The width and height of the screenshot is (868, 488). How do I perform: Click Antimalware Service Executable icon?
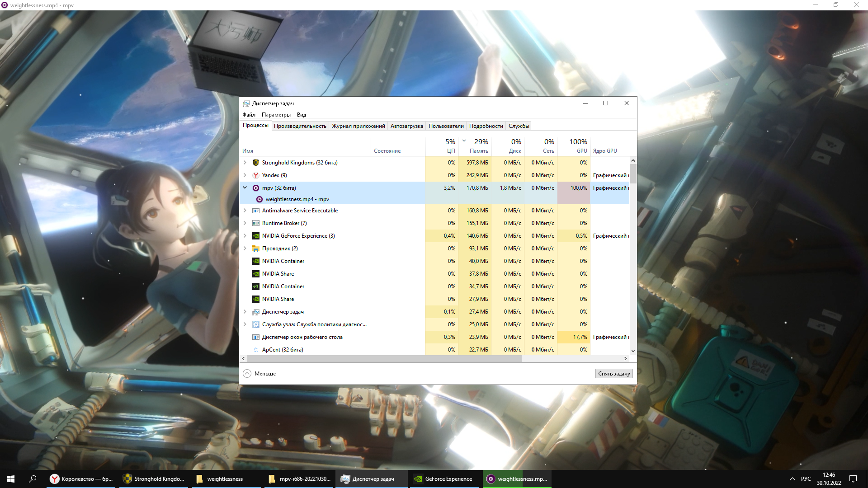click(255, 211)
